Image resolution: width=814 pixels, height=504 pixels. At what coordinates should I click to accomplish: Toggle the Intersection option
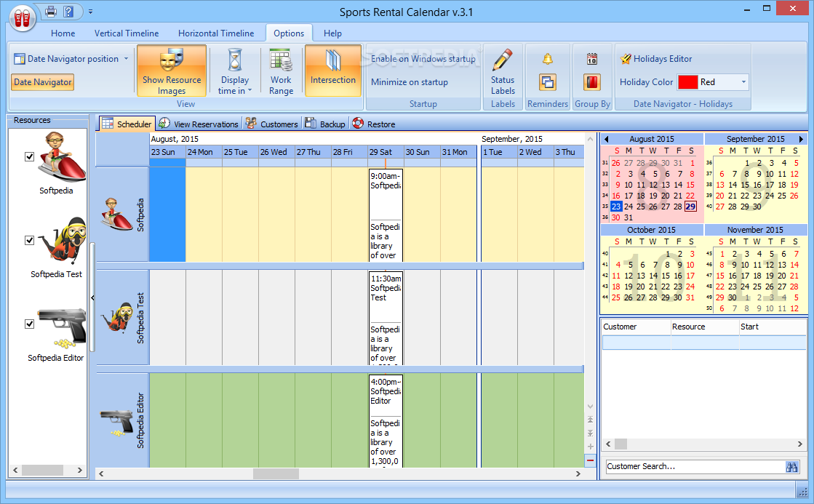pyautogui.click(x=332, y=71)
